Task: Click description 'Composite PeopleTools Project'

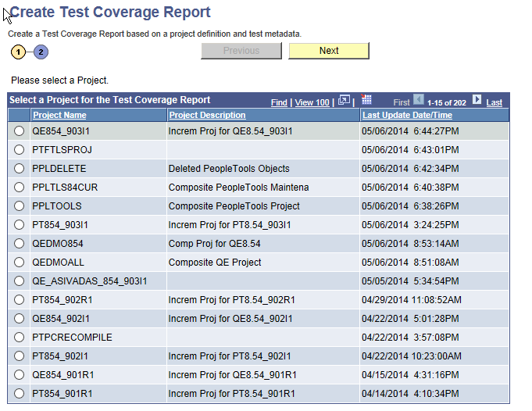Action: [234, 206]
